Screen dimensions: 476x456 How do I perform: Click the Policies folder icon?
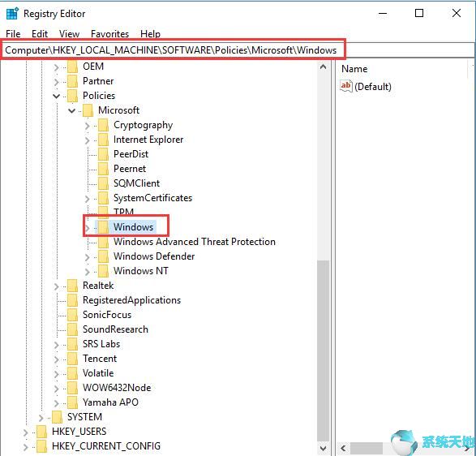click(72, 96)
